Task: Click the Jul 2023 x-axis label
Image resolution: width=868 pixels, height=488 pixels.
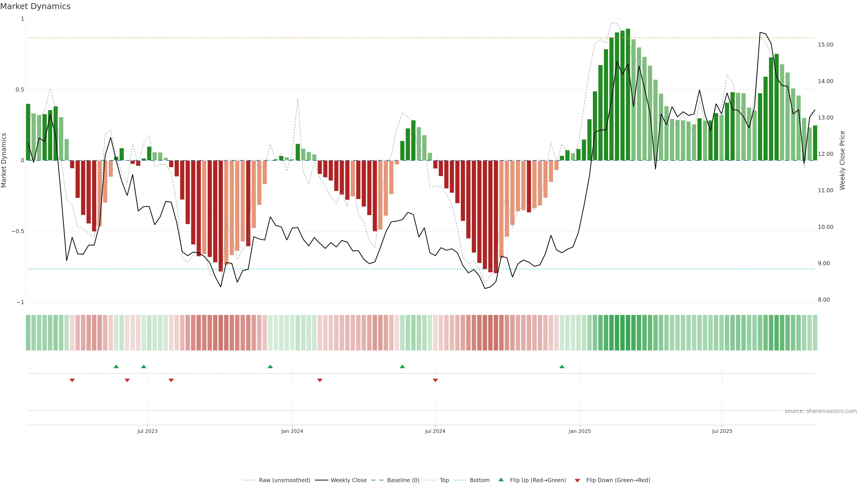Action: pos(147,431)
